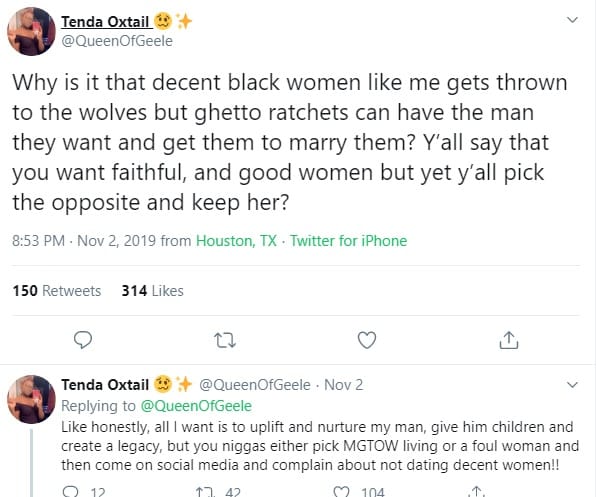
Task: Click the @QueenOfGeele mention in Replying to
Action: click(x=196, y=406)
